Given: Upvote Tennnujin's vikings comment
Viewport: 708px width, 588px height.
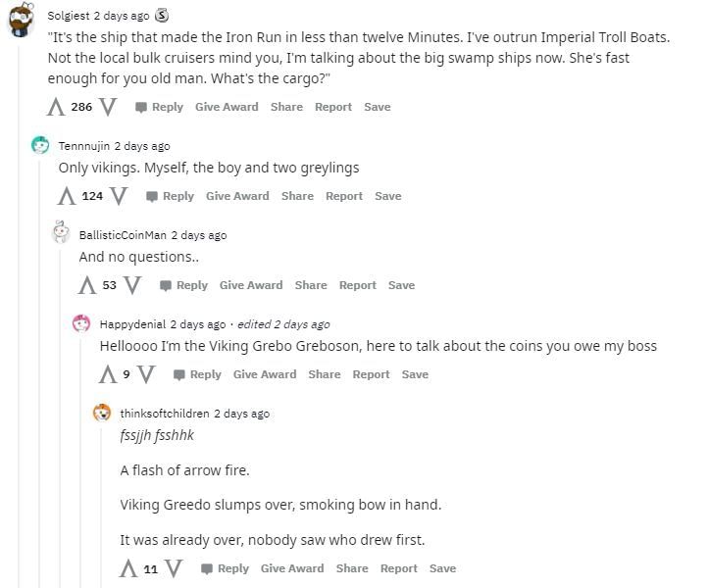Looking at the screenshot, I should click(x=67, y=196).
